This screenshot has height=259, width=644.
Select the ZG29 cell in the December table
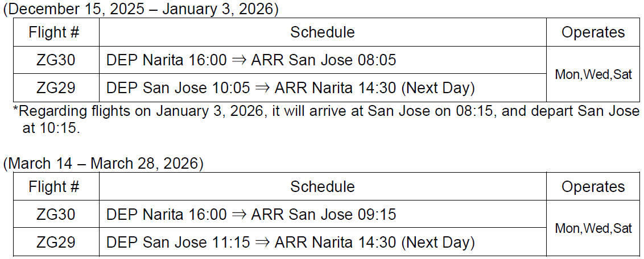point(56,88)
